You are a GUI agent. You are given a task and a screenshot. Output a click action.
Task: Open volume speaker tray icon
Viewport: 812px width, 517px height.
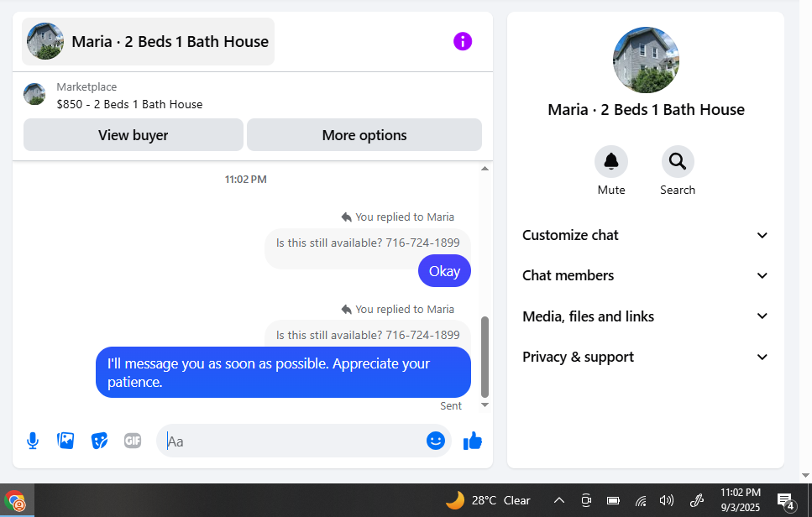point(667,500)
